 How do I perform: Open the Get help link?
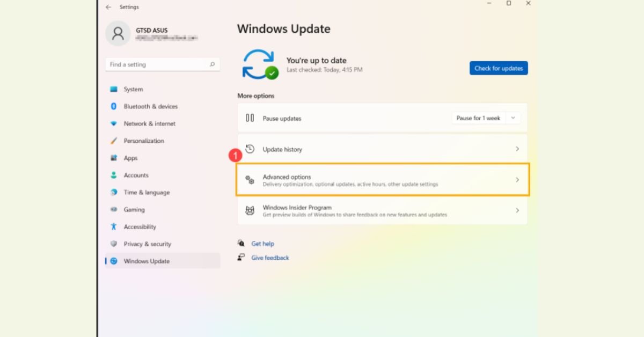tap(262, 244)
